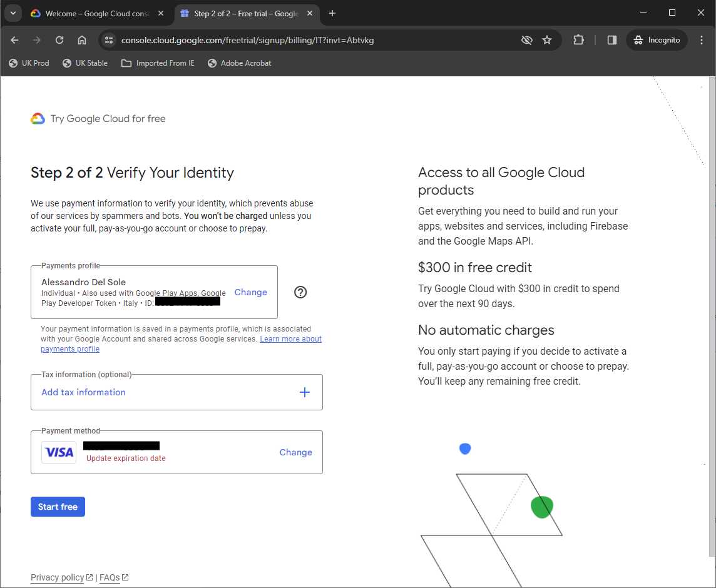Open the Chrome three-dot menu
Screen dimensions: 716x588
pos(702,39)
